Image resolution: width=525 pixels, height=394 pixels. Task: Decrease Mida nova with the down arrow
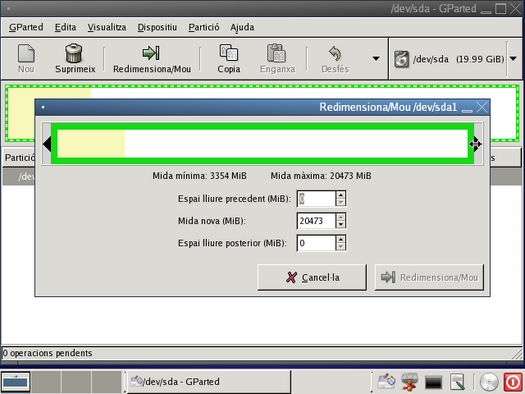pos(341,225)
